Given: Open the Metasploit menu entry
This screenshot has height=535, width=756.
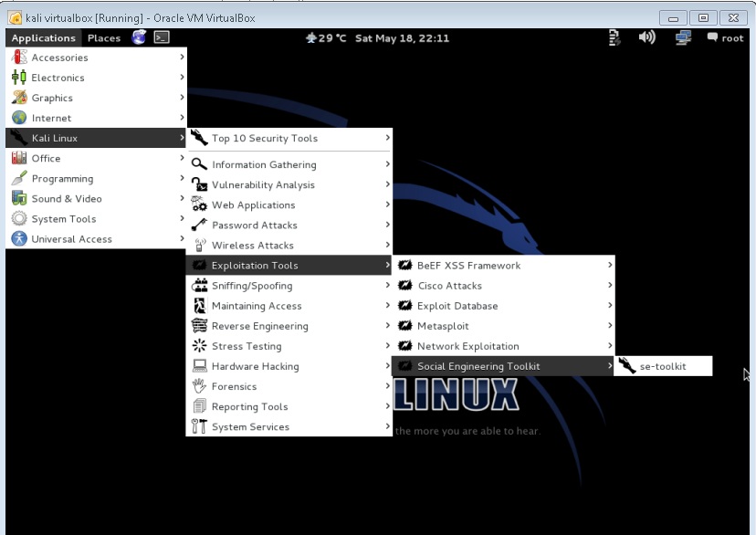Looking at the screenshot, I should pyautogui.click(x=503, y=326).
